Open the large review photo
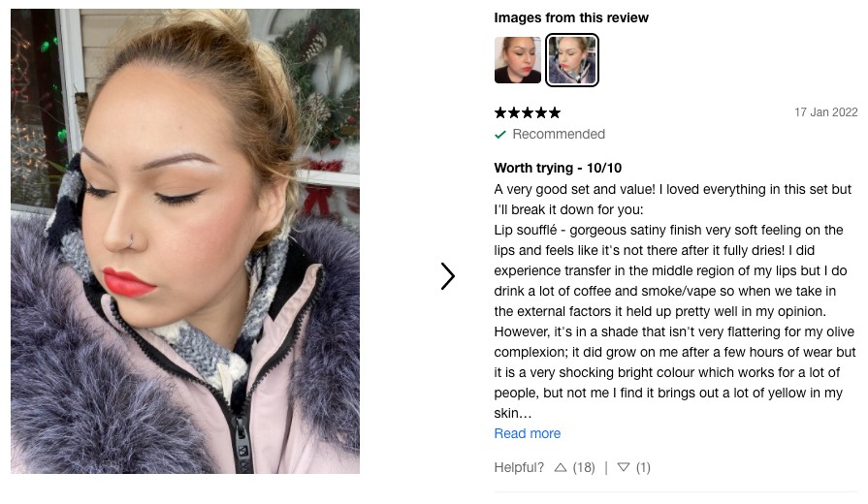This screenshot has width=868, height=504. [x=185, y=241]
